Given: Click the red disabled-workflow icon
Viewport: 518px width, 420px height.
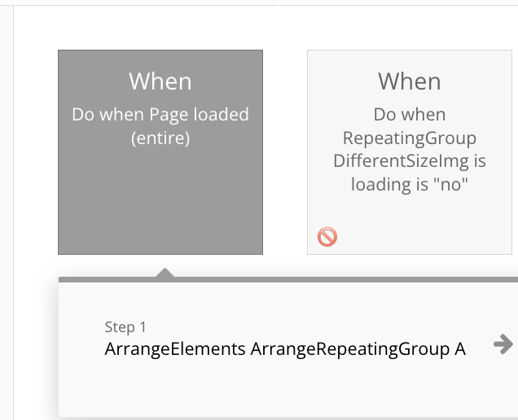Looking at the screenshot, I should pyautogui.click(x=327, y=236).
